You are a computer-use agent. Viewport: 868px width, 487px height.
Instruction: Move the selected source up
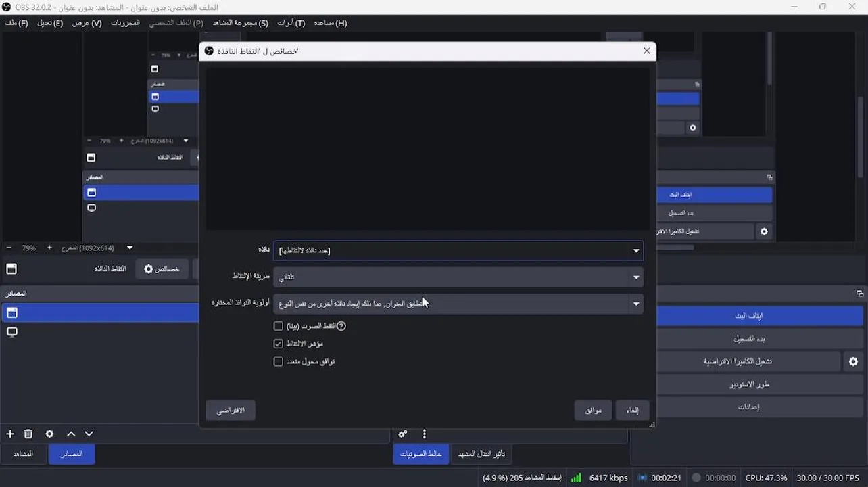[x=71, y=434]
